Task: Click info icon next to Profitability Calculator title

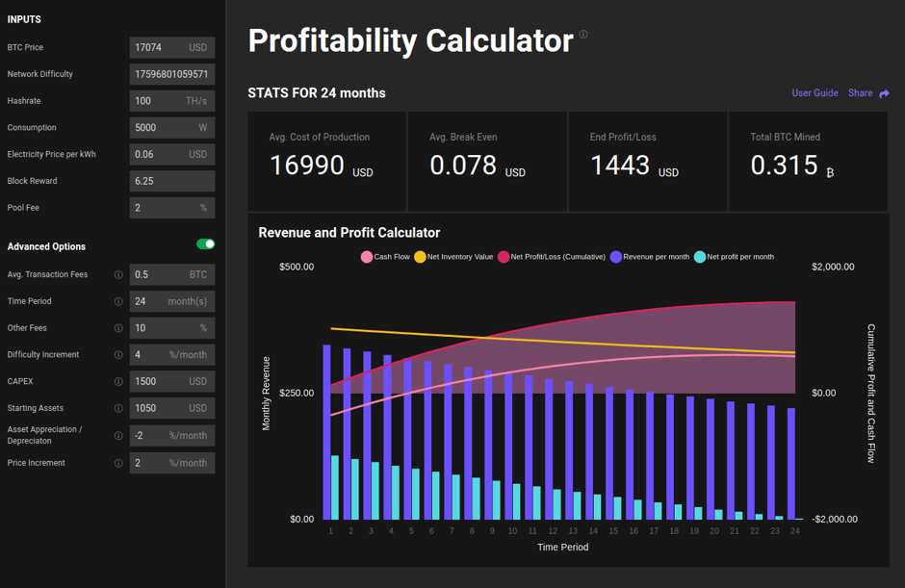Action: pos(583,35)
